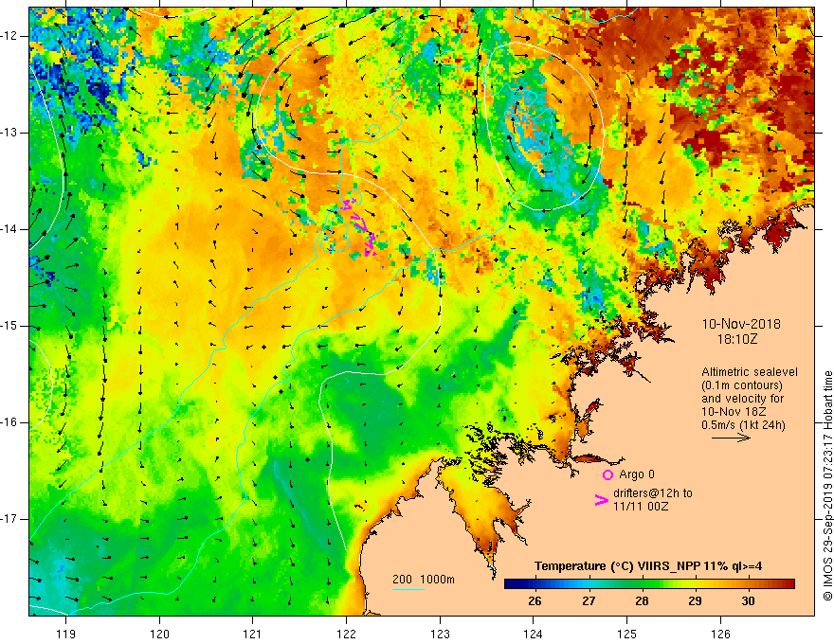
Task: Click the longitude axis label 123
Action: point(440,634)
